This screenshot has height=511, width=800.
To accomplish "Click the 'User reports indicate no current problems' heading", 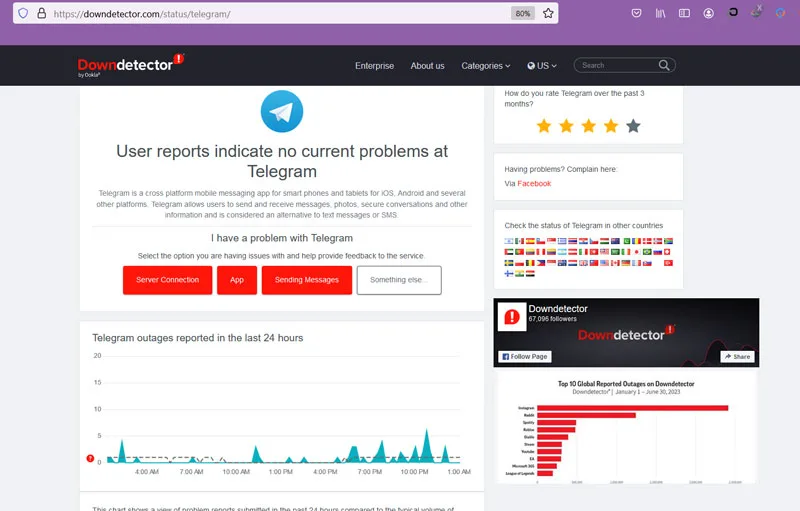I will pyautogui.click(x=282, y=161).
